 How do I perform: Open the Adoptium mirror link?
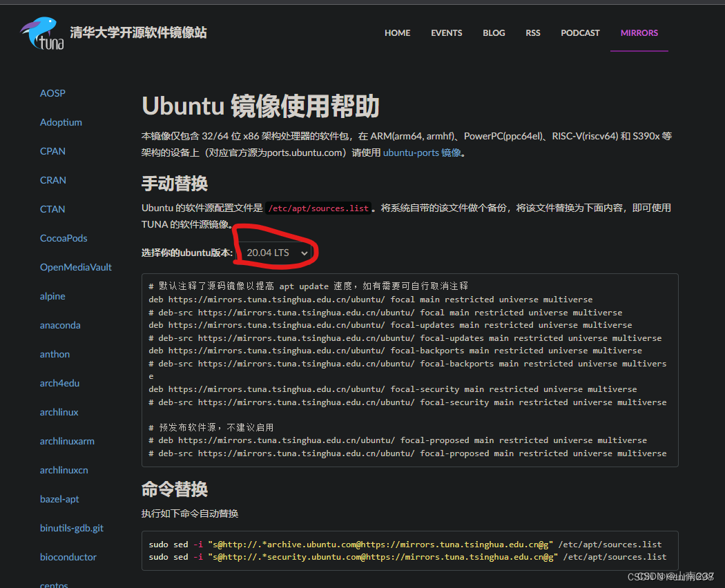point(61,122)
